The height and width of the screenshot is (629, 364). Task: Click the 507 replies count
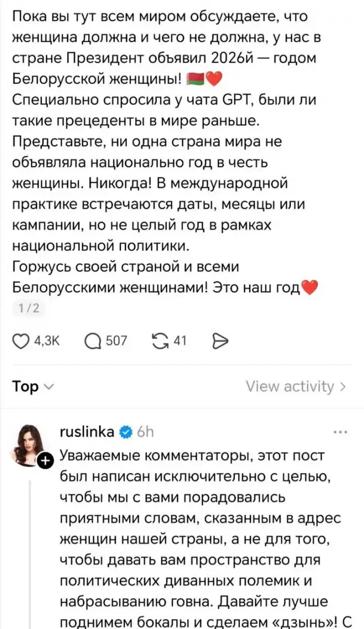(116, 341)
